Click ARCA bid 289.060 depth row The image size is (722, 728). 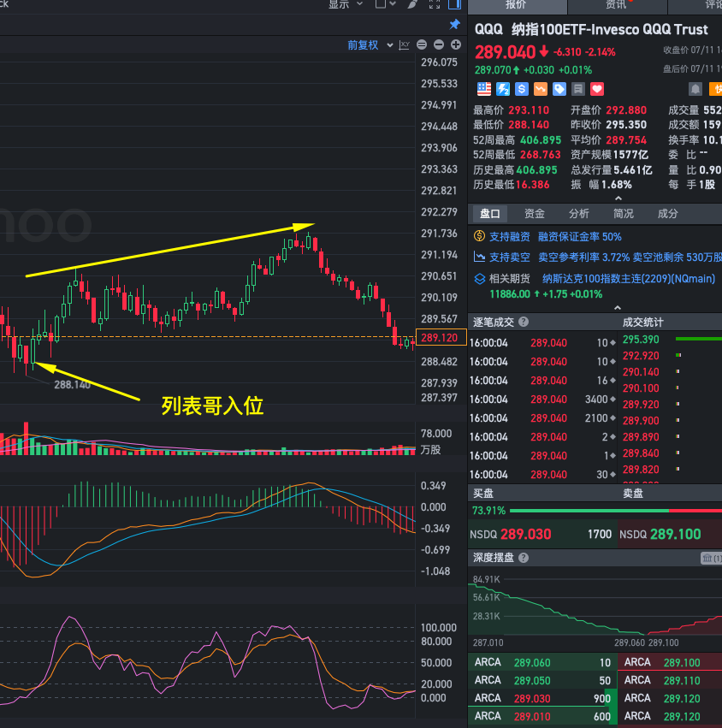point(542,662)
